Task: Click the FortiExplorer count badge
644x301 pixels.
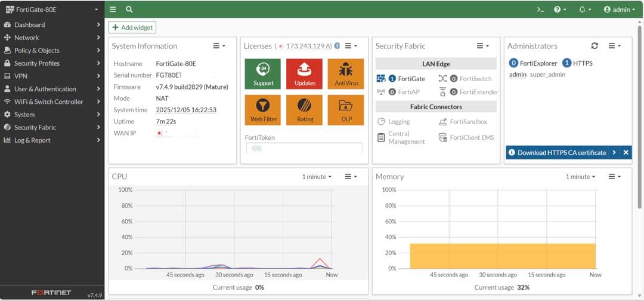Action: [x=513, y=63]
